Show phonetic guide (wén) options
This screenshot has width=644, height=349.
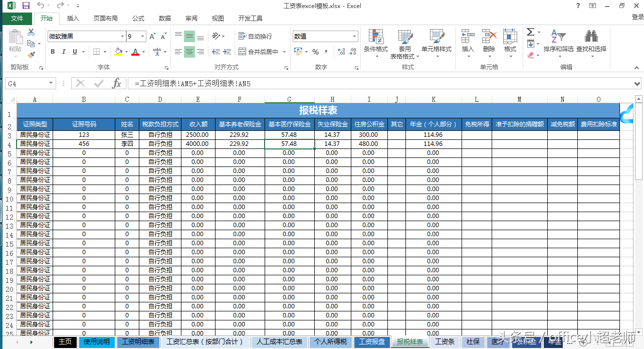(x=157, y=52)
